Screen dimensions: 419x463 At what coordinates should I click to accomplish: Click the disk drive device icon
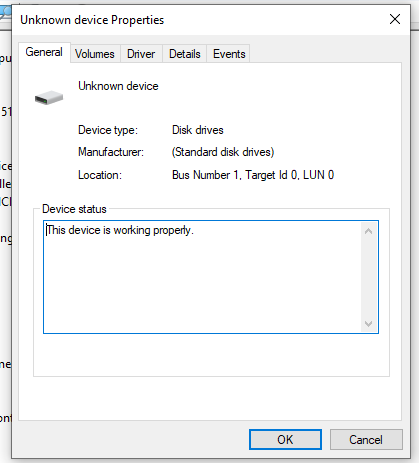click(x=49, y=98)
